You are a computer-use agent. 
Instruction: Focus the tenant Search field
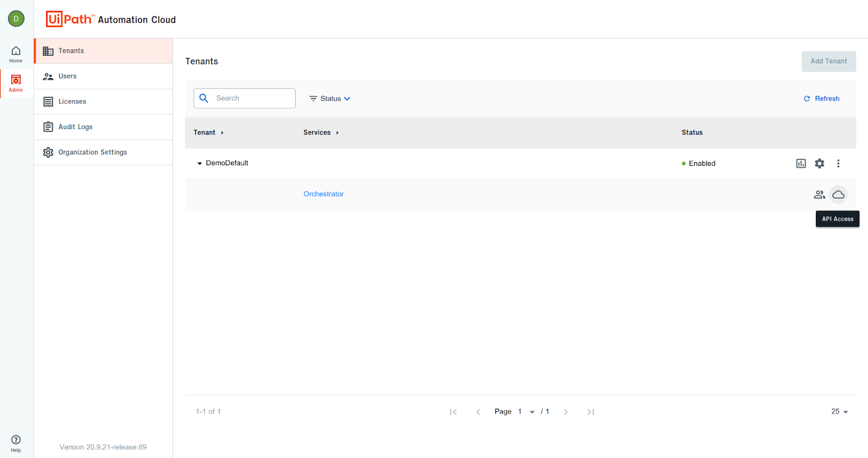(245, 98)
